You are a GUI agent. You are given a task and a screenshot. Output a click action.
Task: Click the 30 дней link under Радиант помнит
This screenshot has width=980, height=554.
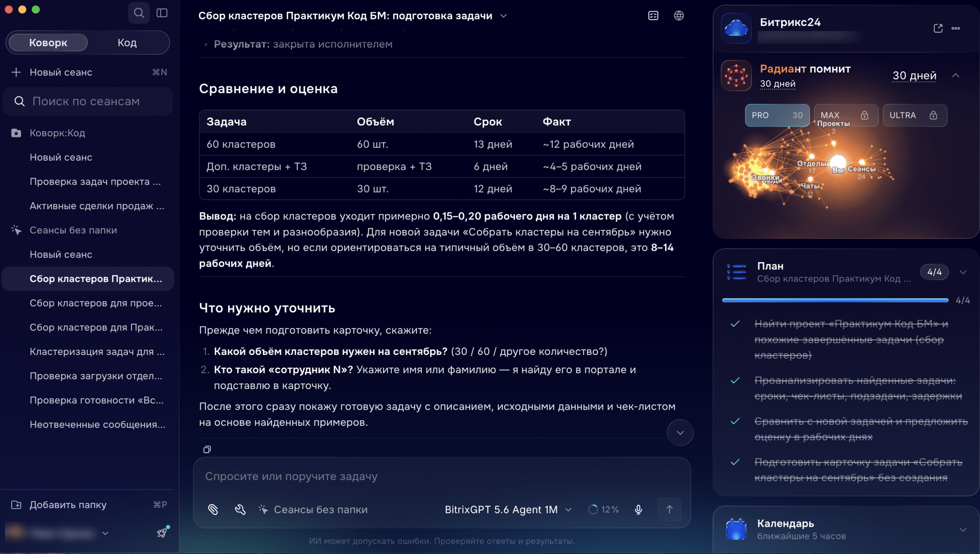point(777,83)
